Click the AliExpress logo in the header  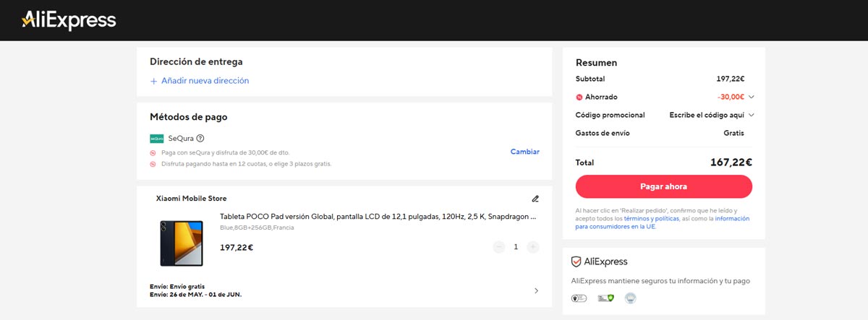pyautogui.click(x=69, y=20)
